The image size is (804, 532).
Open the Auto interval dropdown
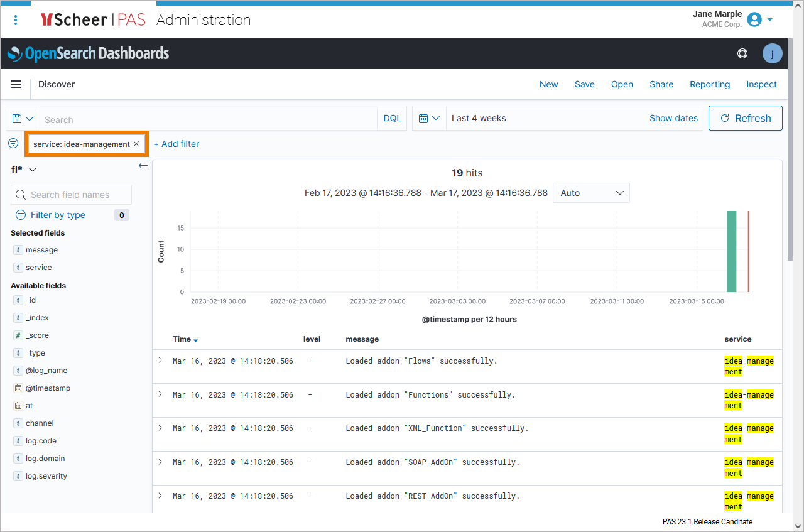(x=591, y=193)
